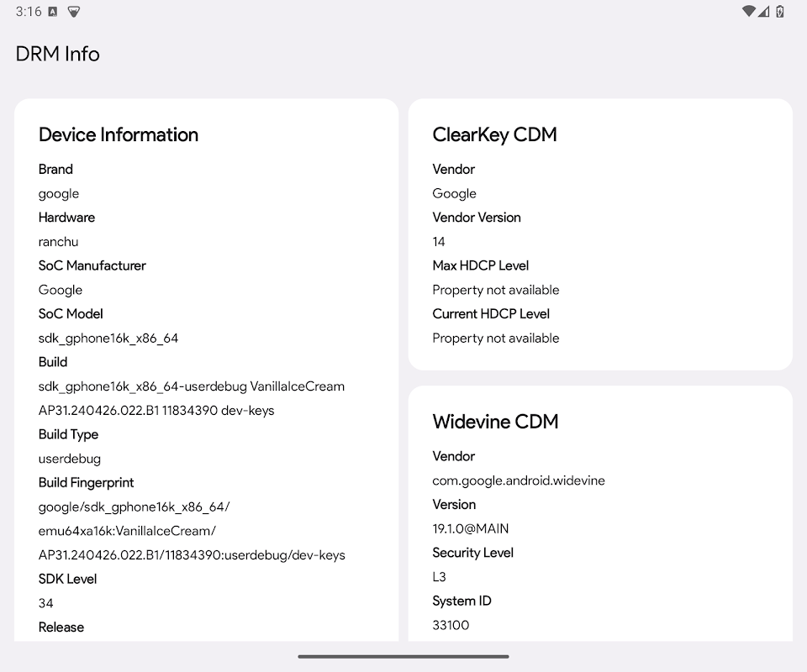807x672 pixels.
Task: Select the Widevine CDM card heading
Action: coord(495,422)
